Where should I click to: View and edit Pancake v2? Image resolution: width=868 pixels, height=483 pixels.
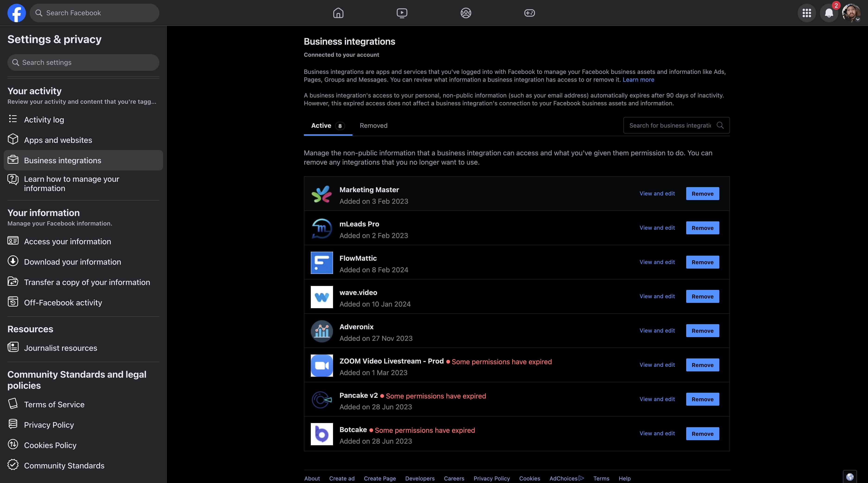coord(657,399)
